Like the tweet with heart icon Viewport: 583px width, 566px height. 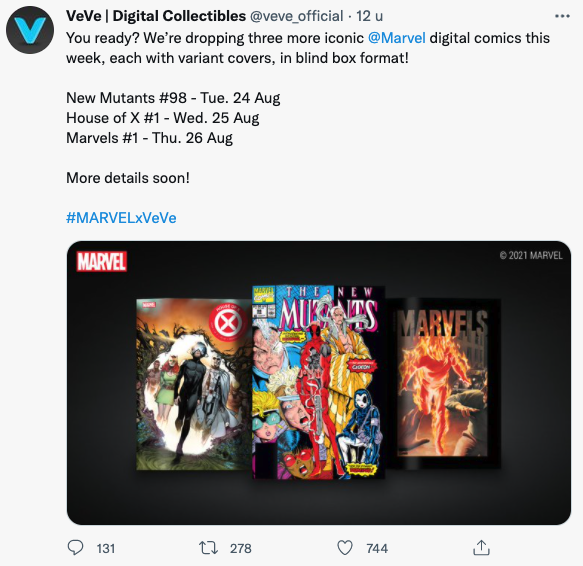pos(345,548)
